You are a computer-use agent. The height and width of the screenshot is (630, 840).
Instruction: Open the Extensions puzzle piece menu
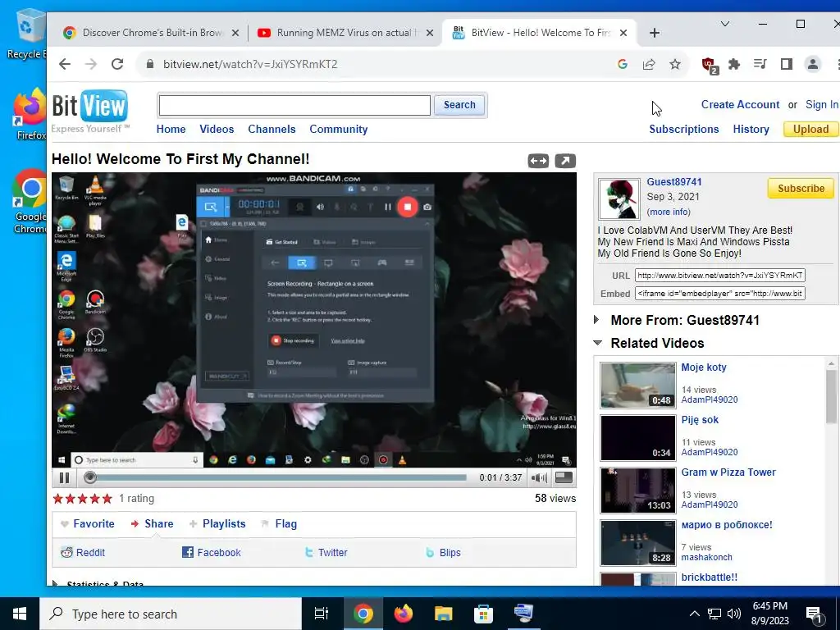(734, 64)
